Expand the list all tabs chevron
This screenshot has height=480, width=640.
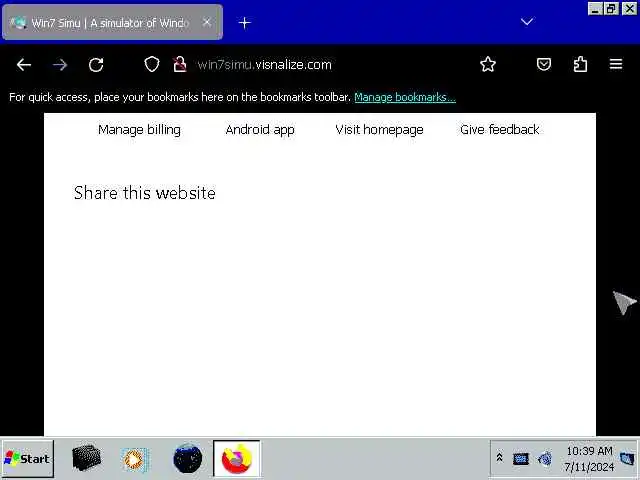[x=527, y=22]
